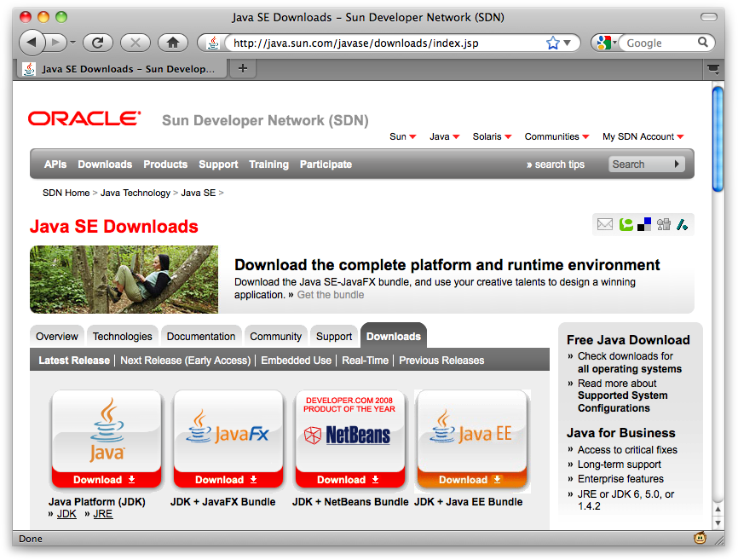Select Next Release (Early Access) sub-tab
Image resolution: width=738 pixels, height=560 pixels.
coord(186,361)
